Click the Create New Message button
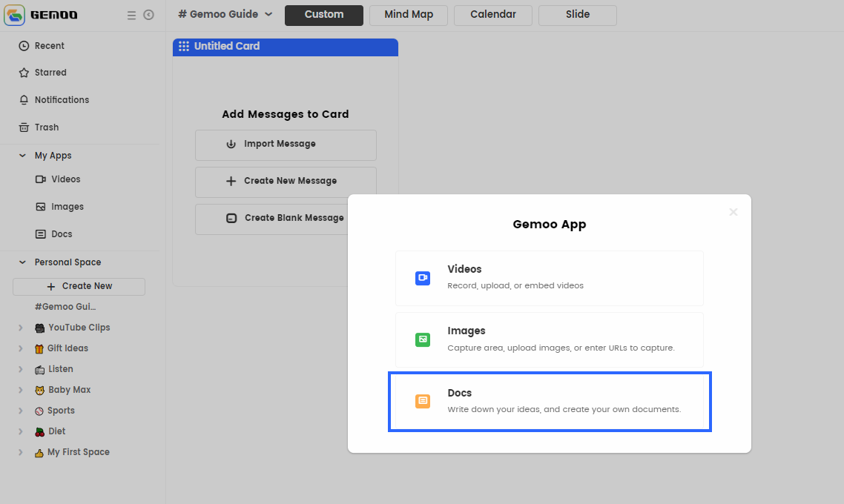 (x=286, y=182)
